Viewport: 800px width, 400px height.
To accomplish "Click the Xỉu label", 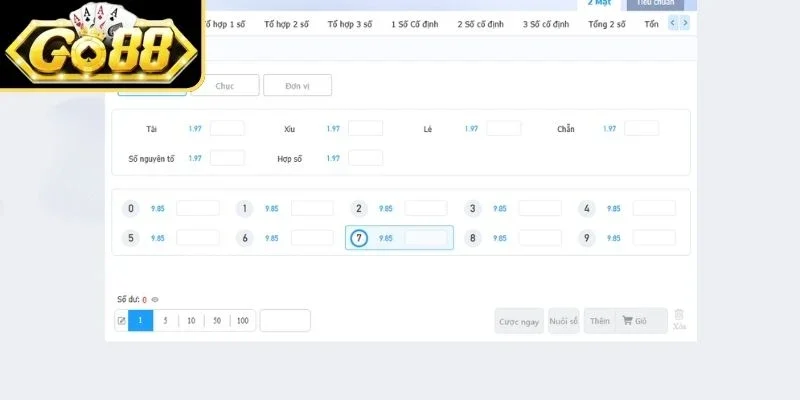I will (x=290, y=129).
